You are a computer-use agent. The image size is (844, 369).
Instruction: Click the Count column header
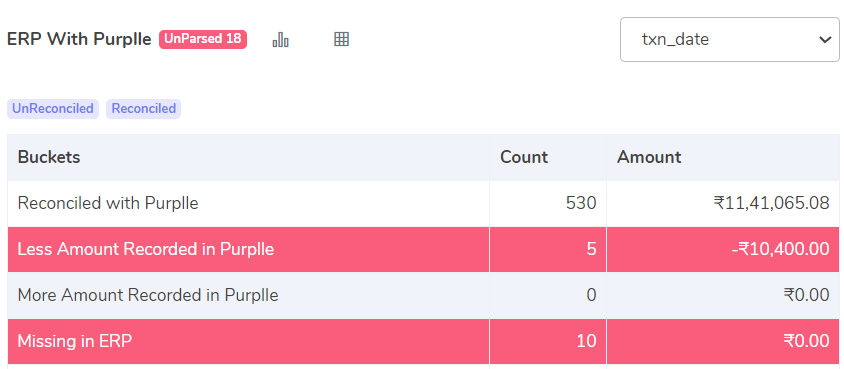[524, 157]
